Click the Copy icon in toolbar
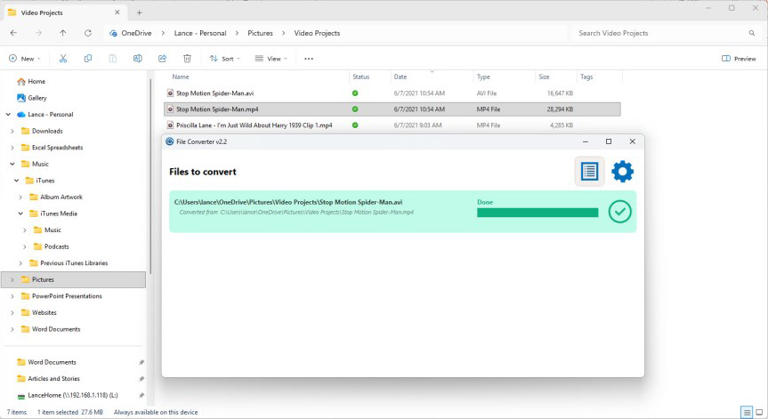Image resolution: width=768 pixels, height=419 pixels. point(88,58)
